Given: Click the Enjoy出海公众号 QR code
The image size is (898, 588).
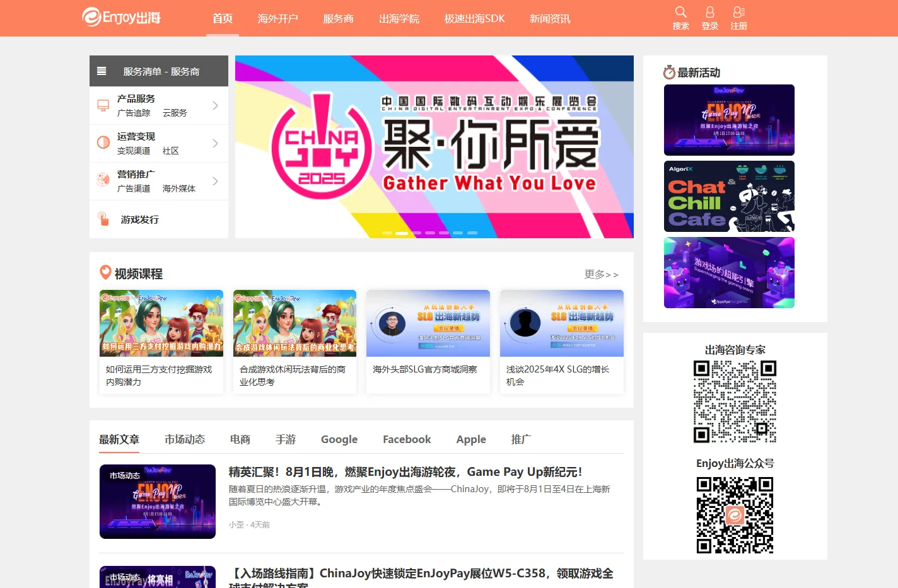Looking at the screenshot, I should [735, 515].
